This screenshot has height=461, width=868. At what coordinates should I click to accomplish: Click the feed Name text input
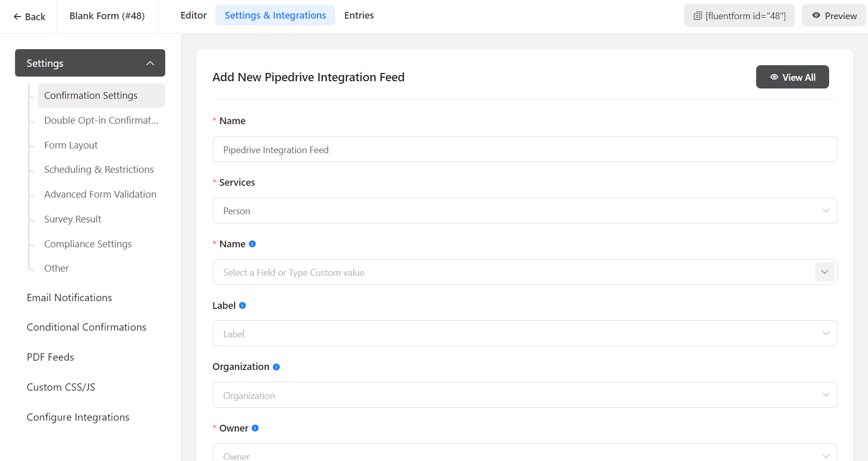tap(525, 150)
